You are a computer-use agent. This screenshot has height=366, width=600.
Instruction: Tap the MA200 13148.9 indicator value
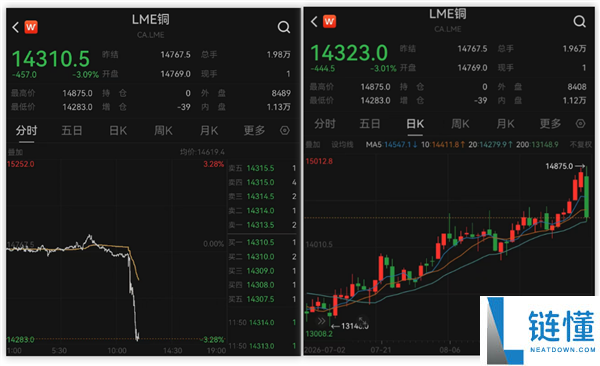point(537,145)
